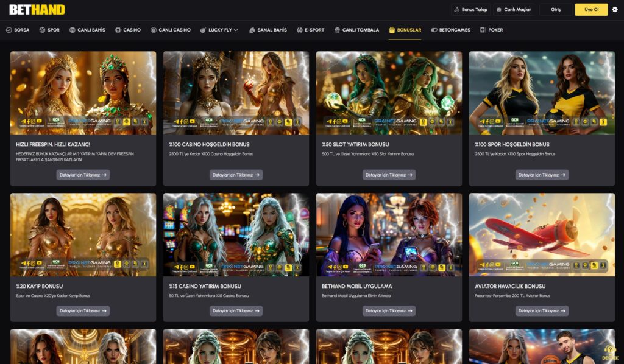
Task: Click the Borsa menu icon
Action: point(9,30)
